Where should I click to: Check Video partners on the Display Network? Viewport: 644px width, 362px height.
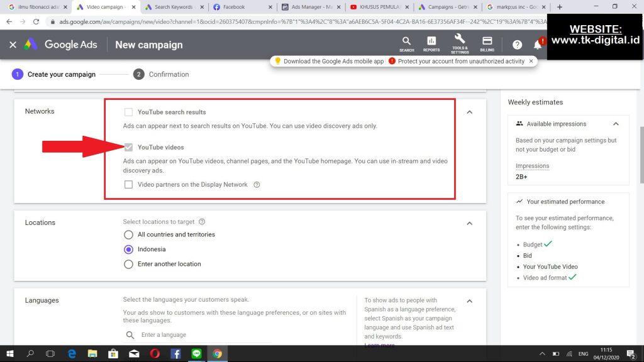pyautogui.click(x=128, y=185)
